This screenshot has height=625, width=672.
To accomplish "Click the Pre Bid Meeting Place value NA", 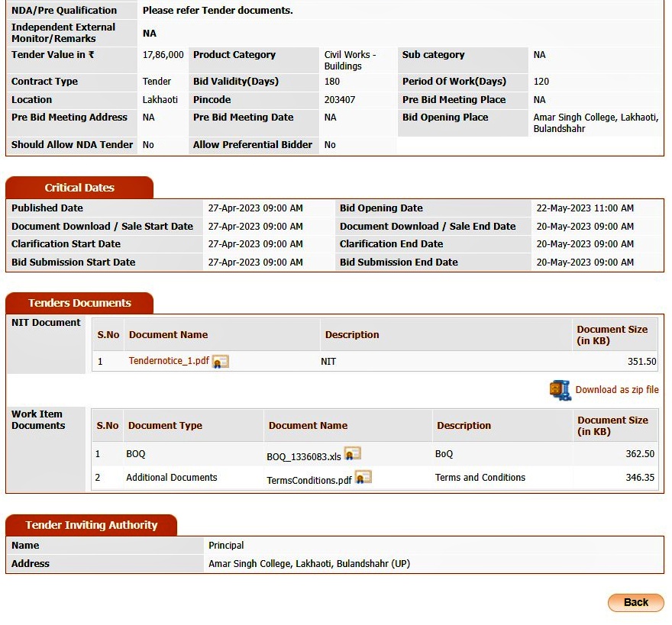I will coord(539,100).
